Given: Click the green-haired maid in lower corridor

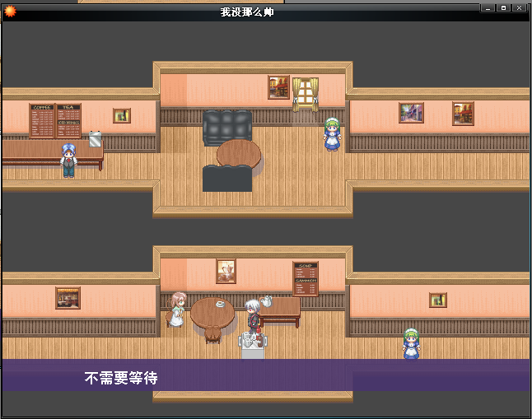Looking at the screenshot, I should pos(411,344).
